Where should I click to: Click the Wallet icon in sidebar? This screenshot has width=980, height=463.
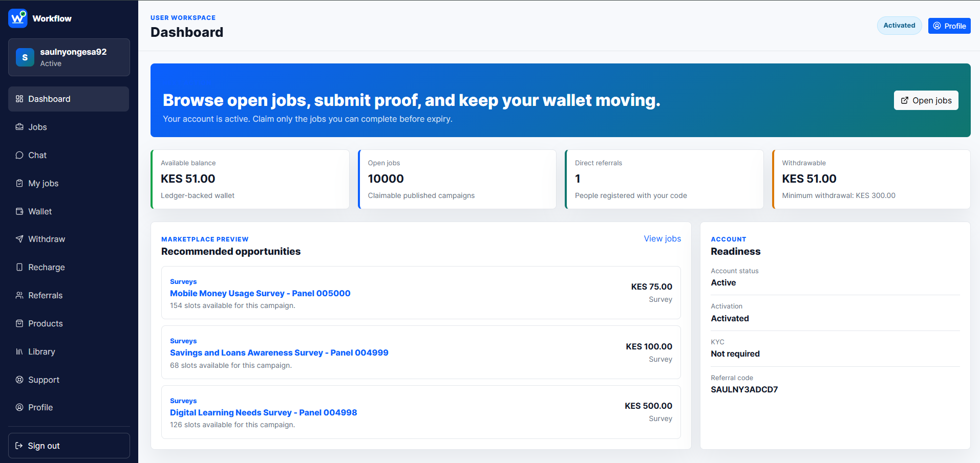coord(19,211)
